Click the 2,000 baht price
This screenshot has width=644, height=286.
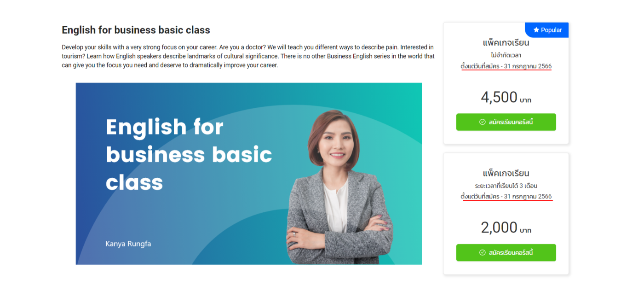pos(506,228)
